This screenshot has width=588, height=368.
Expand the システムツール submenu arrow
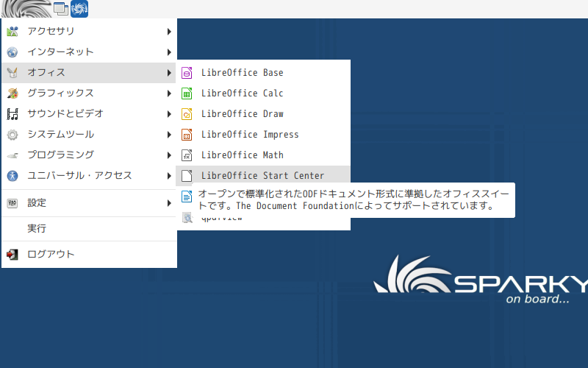[169, 135]
